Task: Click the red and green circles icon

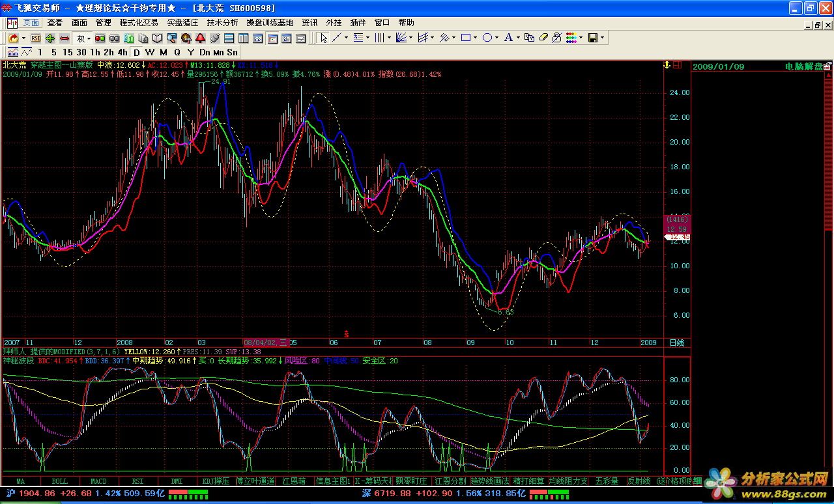Action: pos(100,38)
